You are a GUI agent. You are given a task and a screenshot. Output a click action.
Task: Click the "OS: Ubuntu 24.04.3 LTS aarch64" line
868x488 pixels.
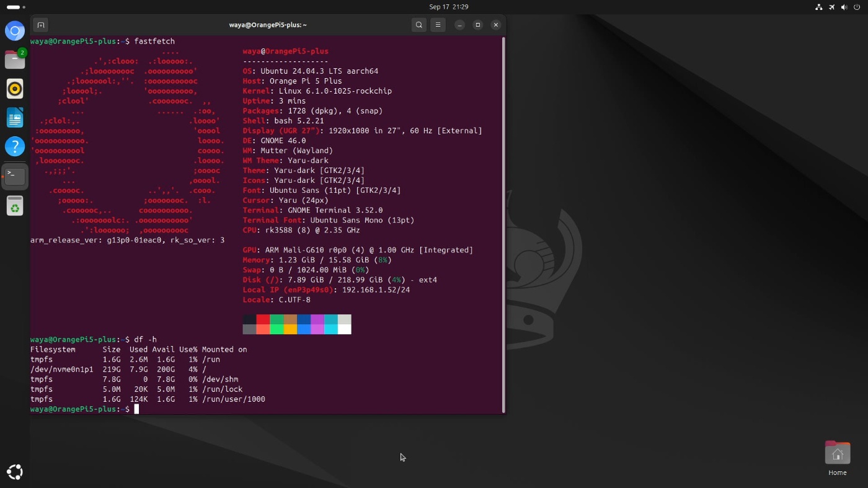(x=311, y=71)
